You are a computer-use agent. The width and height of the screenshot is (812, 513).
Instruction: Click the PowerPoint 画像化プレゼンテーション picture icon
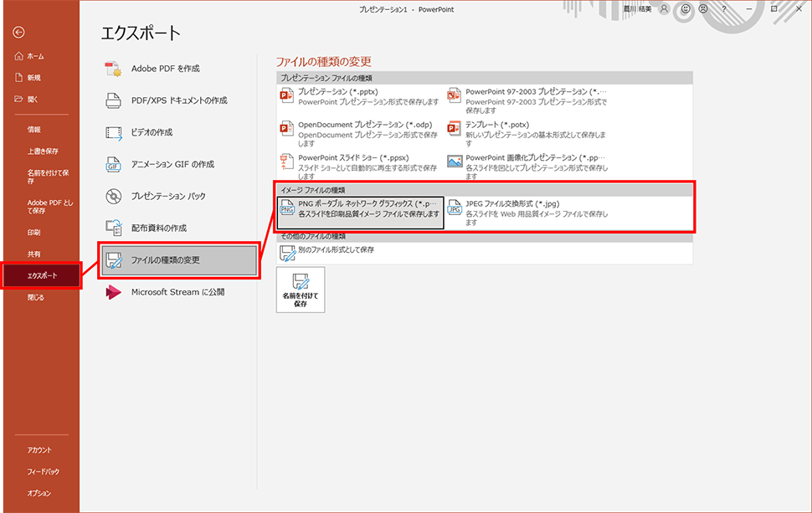click(x=455, y=162)
